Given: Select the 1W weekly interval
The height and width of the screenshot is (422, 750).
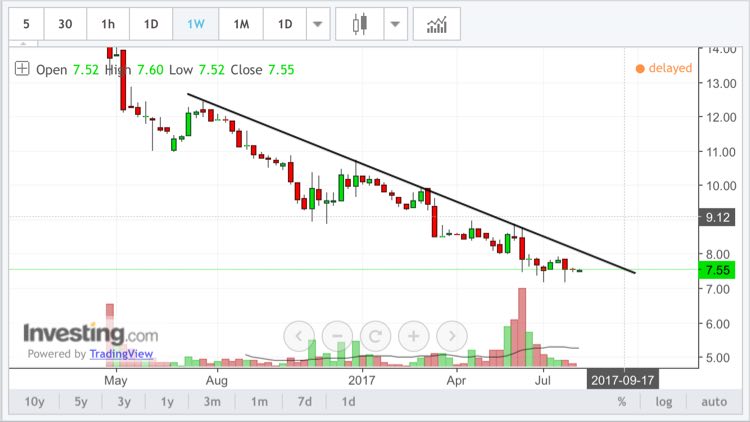Looking at the screenshot, I should (x=196, y=24).
